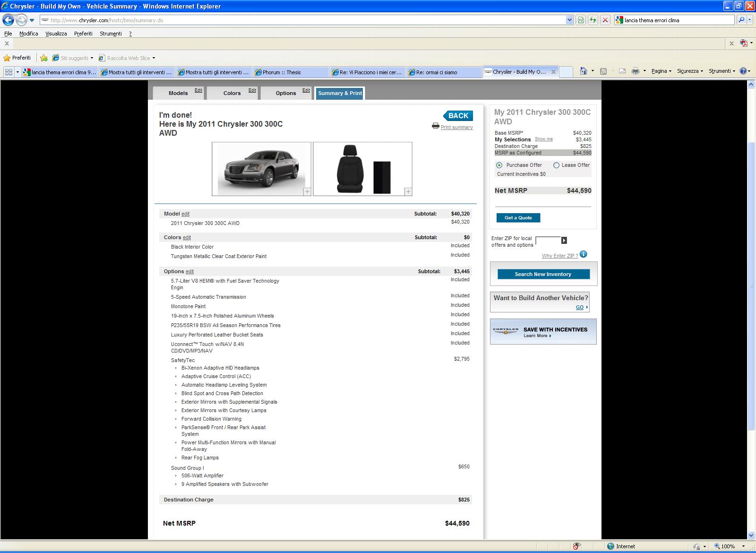Open Sicurezza command bar dropdown

pyautogui.click(x=690, y=71)
